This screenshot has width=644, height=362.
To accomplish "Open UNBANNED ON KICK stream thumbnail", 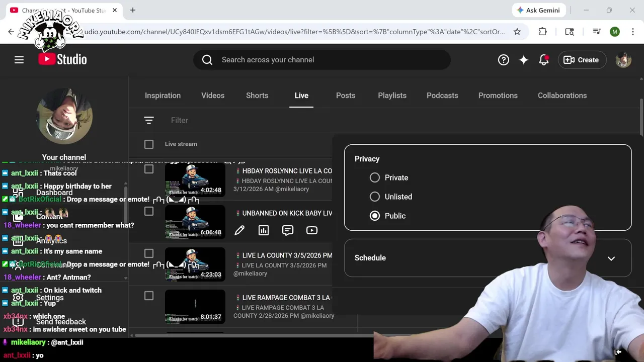I will 195,222.
